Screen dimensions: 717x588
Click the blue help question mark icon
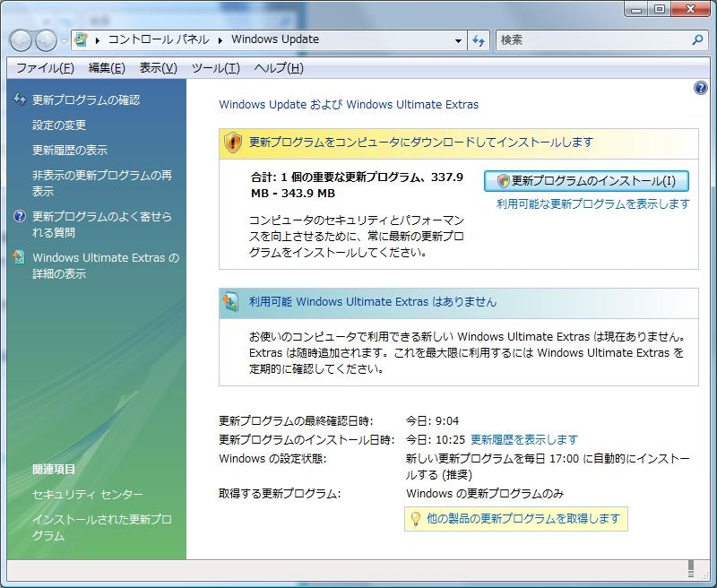coord(701,88)
